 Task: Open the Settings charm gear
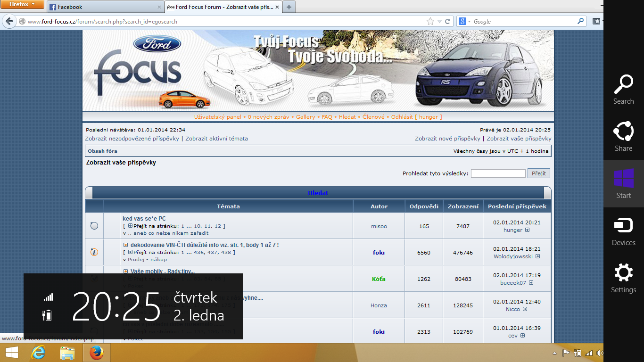point(623,278)
